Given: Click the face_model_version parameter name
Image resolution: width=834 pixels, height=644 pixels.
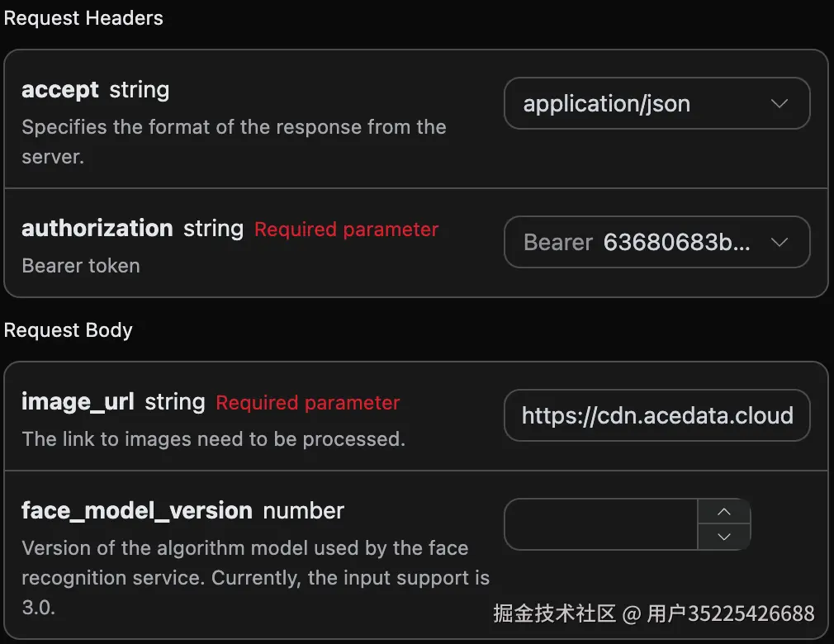Looking at the screenshot, I should coord(137,511).
